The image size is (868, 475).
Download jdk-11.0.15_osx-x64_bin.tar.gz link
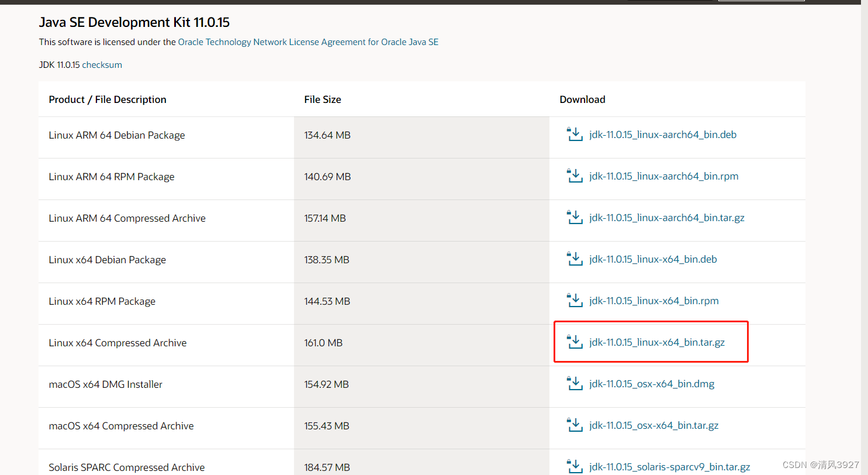pyautogui.click(x=654, y=425)
